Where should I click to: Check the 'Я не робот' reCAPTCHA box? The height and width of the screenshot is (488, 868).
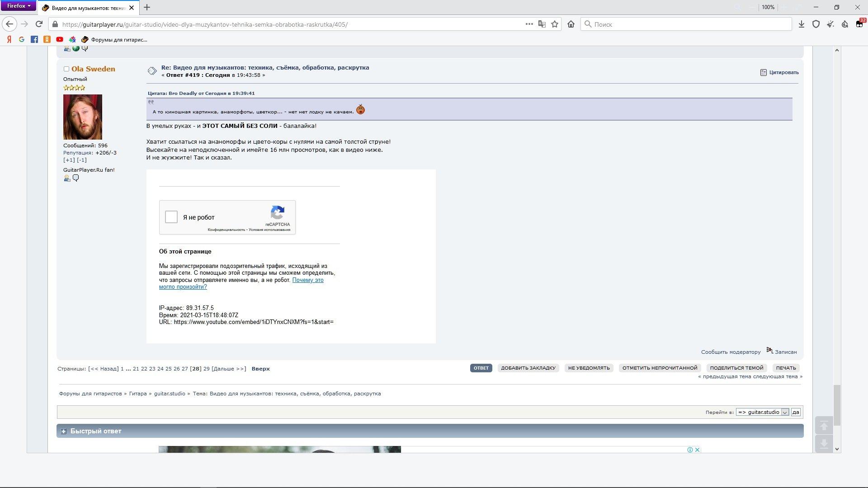[x=171, y=217]
